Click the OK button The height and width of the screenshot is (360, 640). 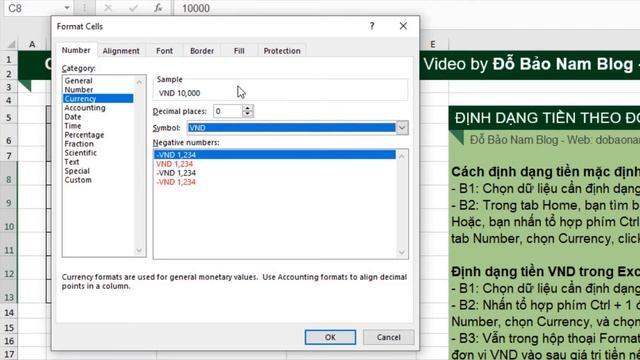coord(330,337)
